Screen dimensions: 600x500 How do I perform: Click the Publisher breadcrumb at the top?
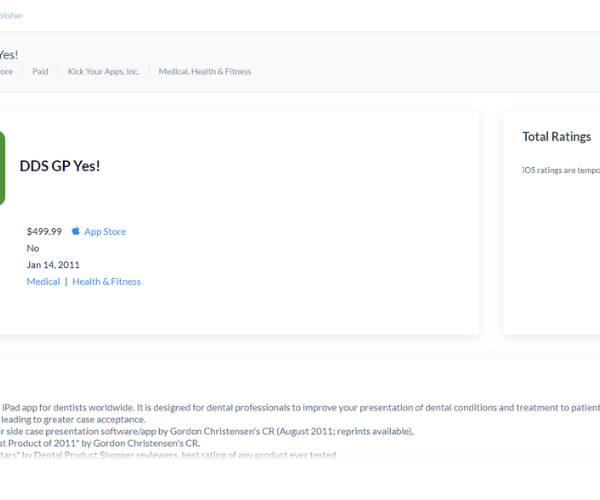pos(11,16)
